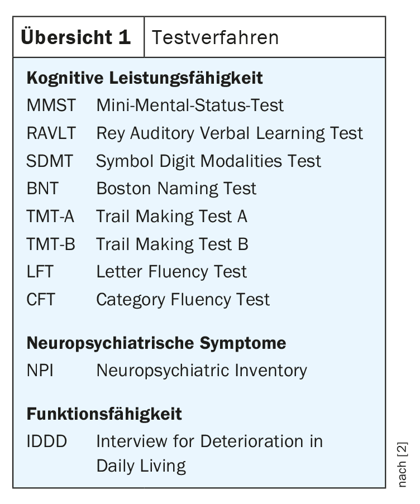Click the 'Neuropsychiatrische Symptome' heading
The height and width of the screenshot is (504, 420).
[x=156, y=343]
